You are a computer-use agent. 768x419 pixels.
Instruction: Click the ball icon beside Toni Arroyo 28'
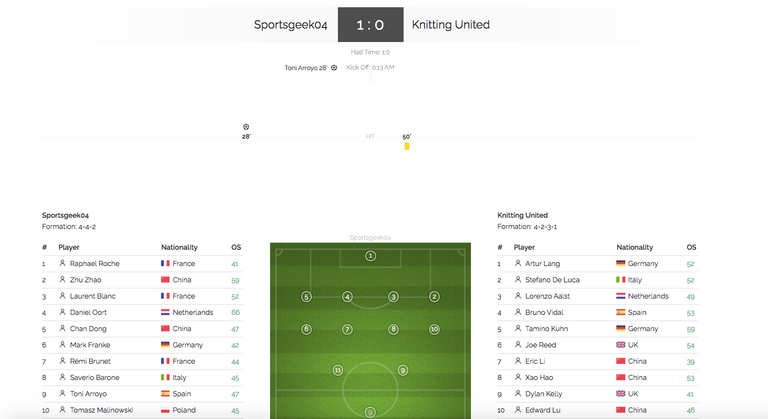pyautogui.click(x=334, y=68)
